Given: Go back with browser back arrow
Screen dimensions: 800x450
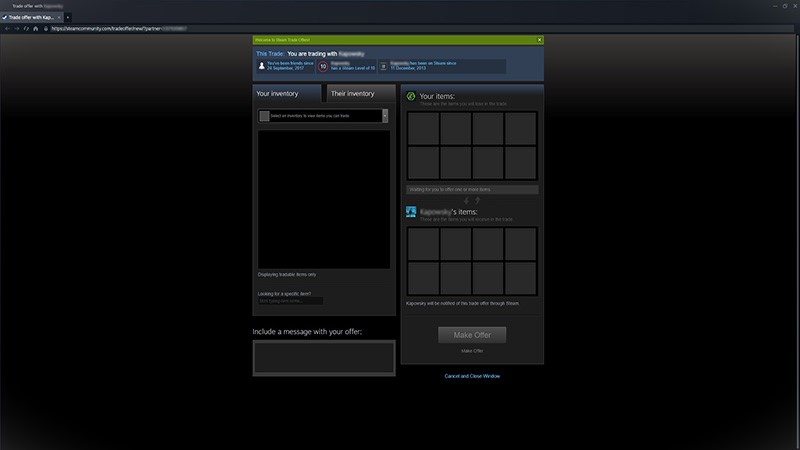Looking at the screenshot, I should [x=7, y=29].
